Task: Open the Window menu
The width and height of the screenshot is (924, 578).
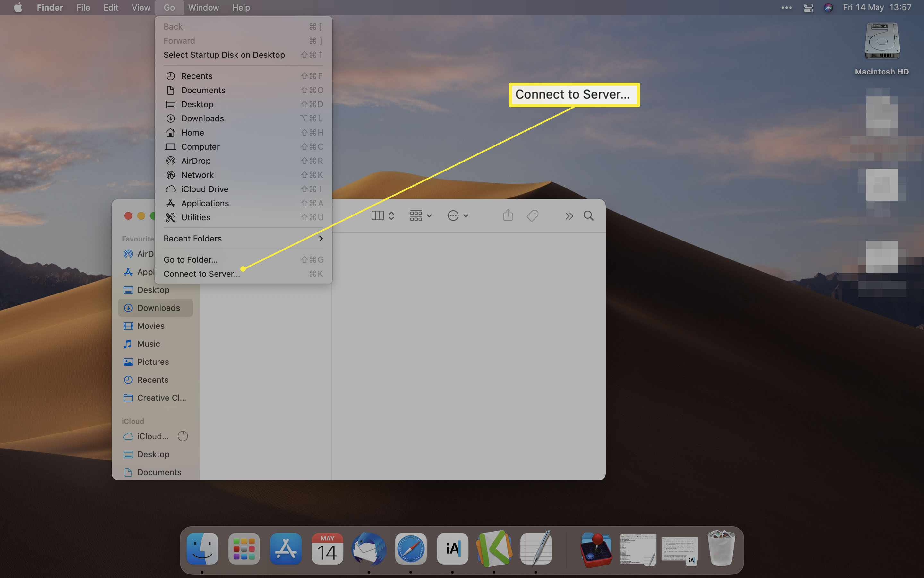Action: [x=203, y=8]
